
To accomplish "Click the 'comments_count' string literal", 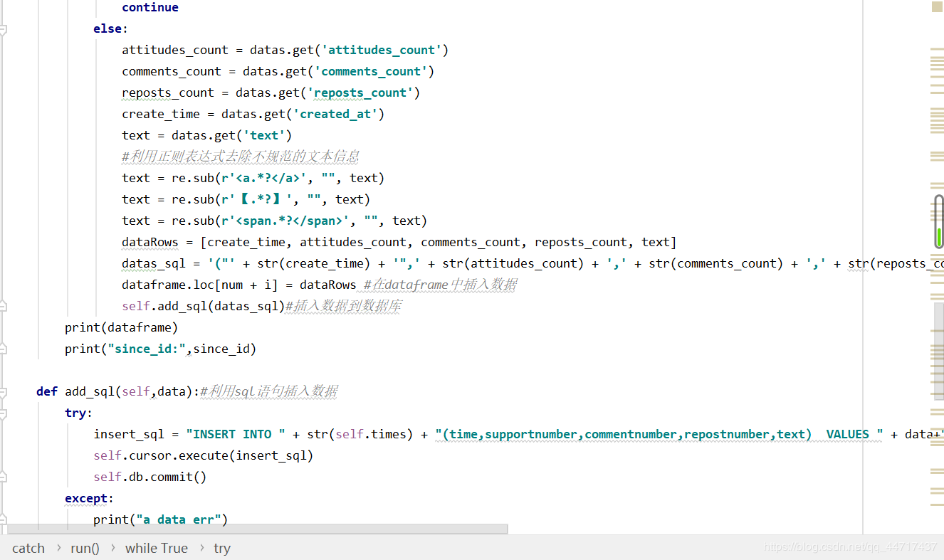I will pyautogui.click(x=371, y=71).
